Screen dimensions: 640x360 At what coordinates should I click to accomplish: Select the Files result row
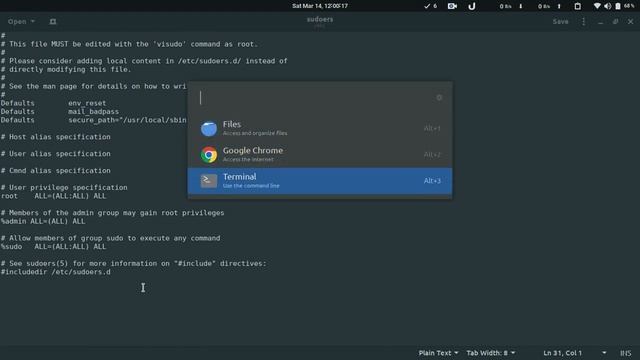coord(320,128)
